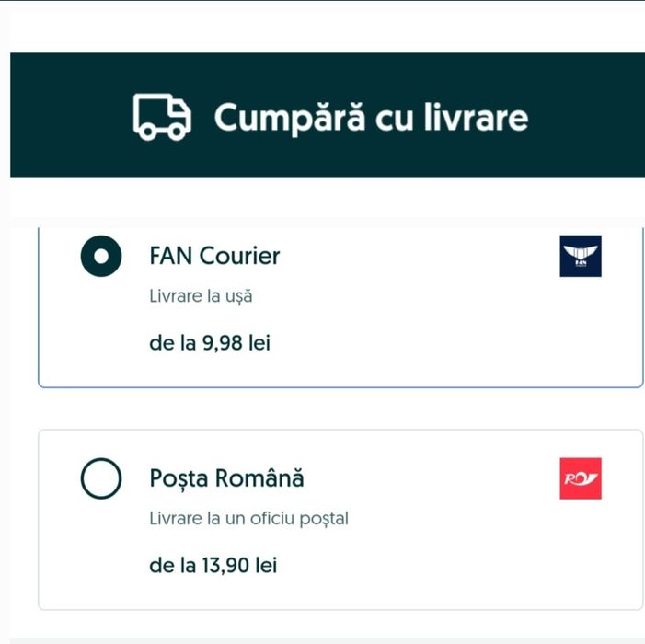Click the FAN Courier option title
The width and height of the screenshot is (645, 644).
click(214, 256)
